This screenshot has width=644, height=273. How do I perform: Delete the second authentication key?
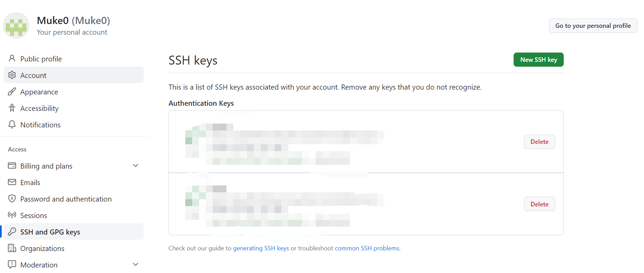pos(539,204)
